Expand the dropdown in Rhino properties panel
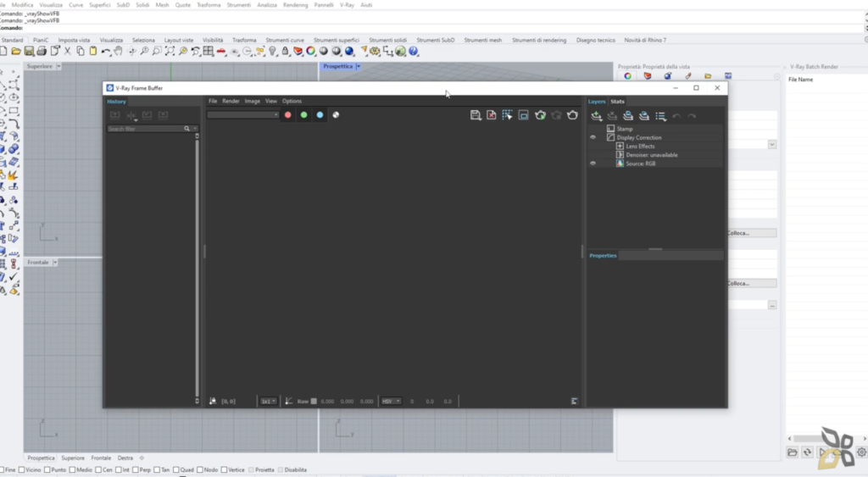The image size is (868, 477). click(771, 144)
